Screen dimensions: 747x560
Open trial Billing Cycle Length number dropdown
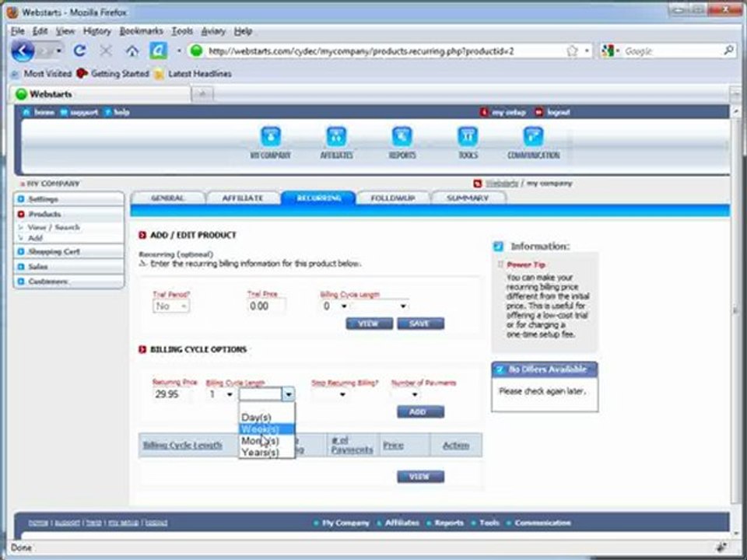335,306
